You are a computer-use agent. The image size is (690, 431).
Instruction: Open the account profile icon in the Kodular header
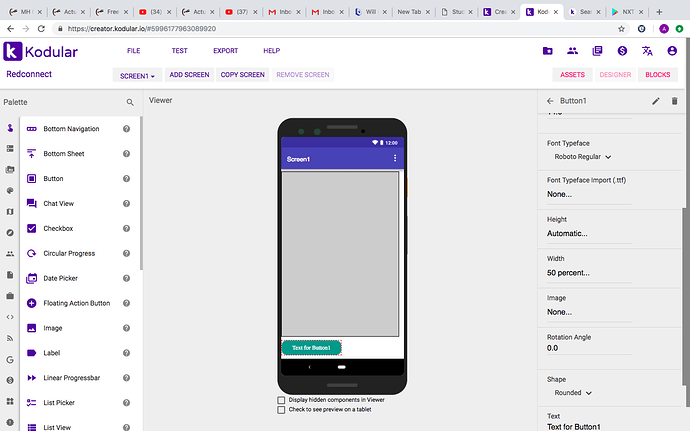pyautogui.click(x=672, y=51)
